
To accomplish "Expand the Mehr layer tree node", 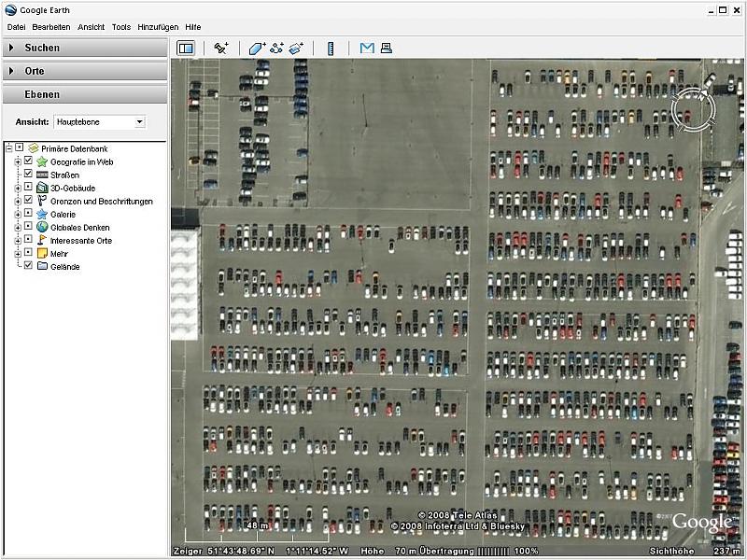I will [x=18, y=253].
